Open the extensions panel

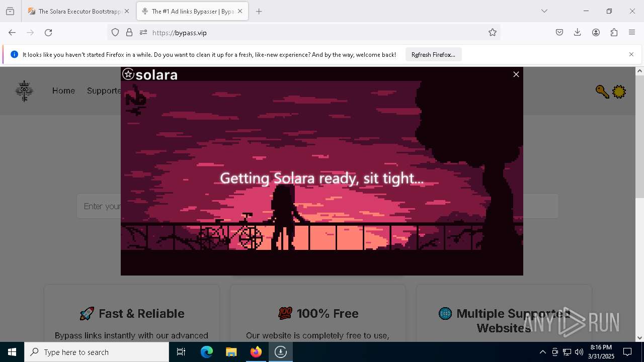[614, 32]
